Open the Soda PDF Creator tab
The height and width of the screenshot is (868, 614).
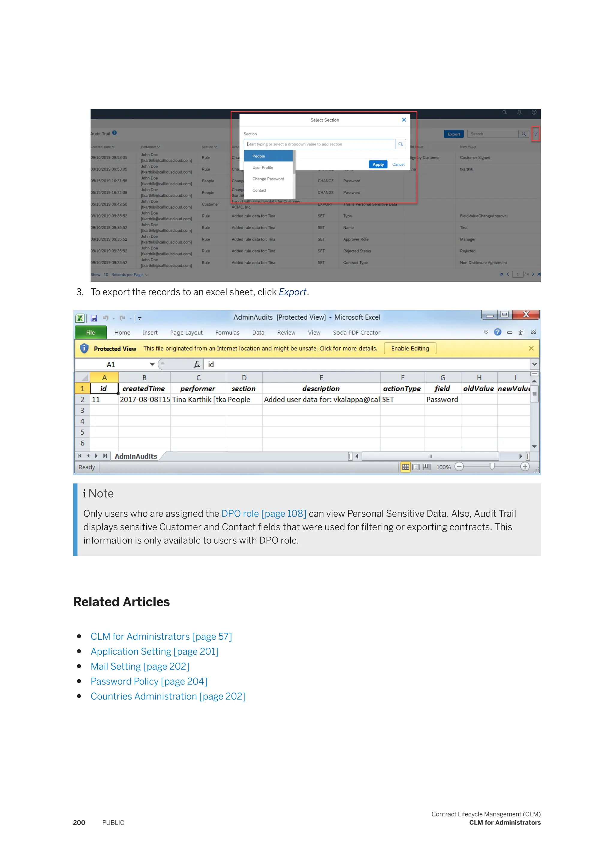point(356,333)
